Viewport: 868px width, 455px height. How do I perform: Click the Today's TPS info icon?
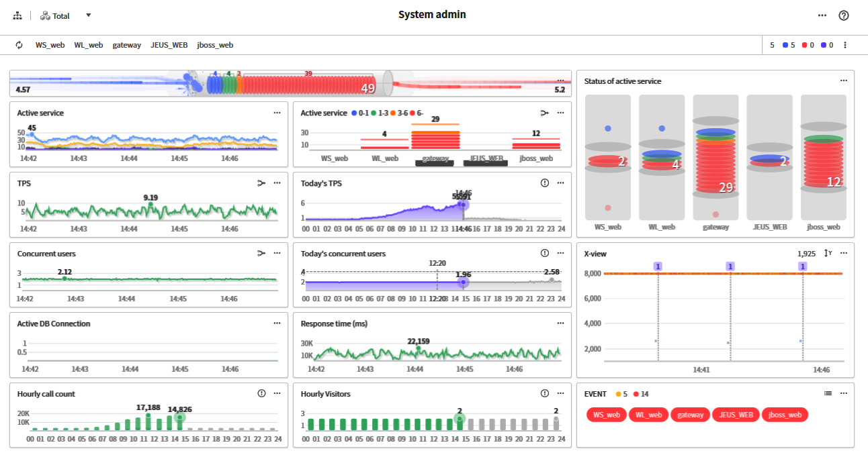coord(544,183)
